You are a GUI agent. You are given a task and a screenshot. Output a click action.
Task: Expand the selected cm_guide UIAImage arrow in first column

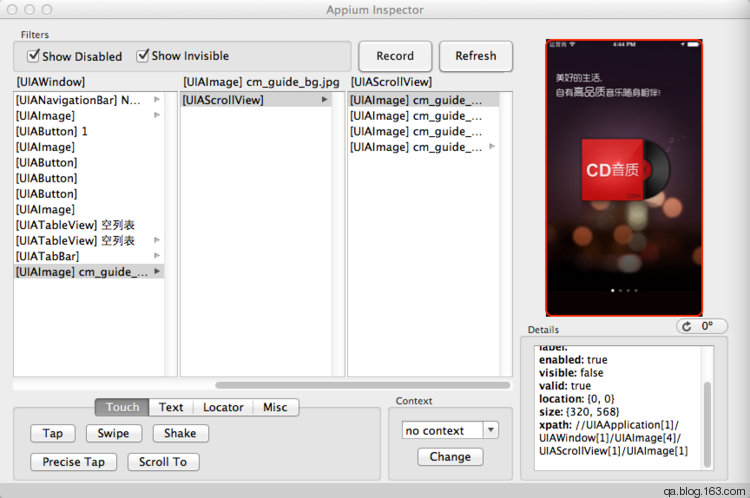tap(157, 271)
